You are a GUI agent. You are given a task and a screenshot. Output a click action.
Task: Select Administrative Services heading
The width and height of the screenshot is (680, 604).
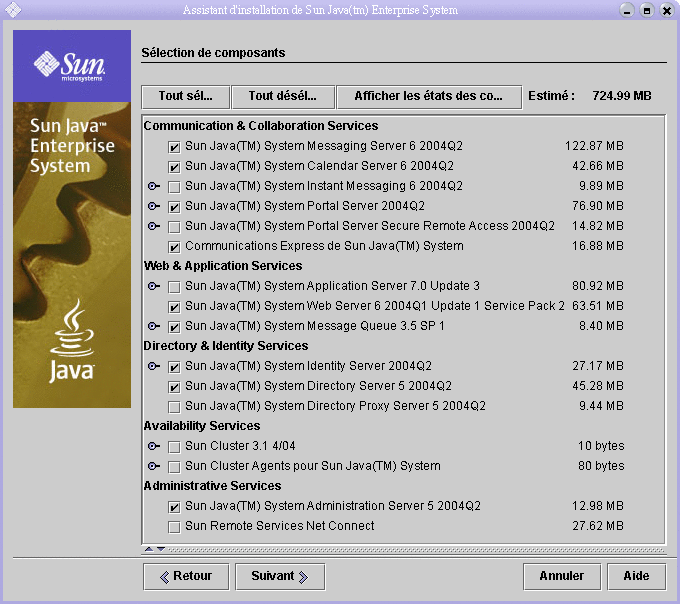(212, 486)
